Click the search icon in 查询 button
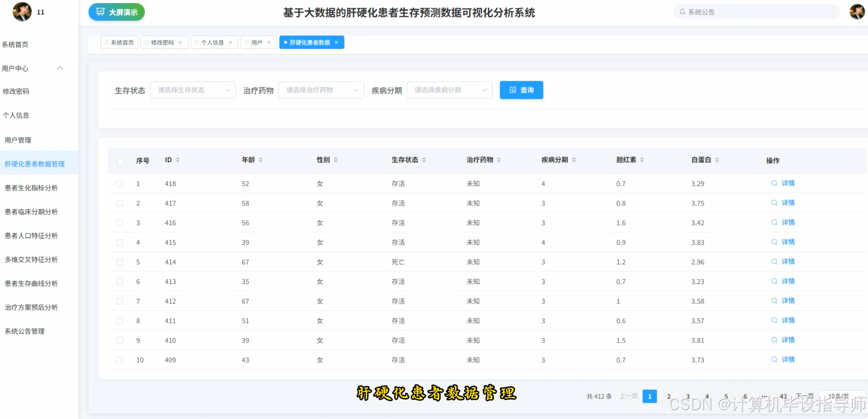The height and width of the screenshot is (419, 868). [513, 90]
